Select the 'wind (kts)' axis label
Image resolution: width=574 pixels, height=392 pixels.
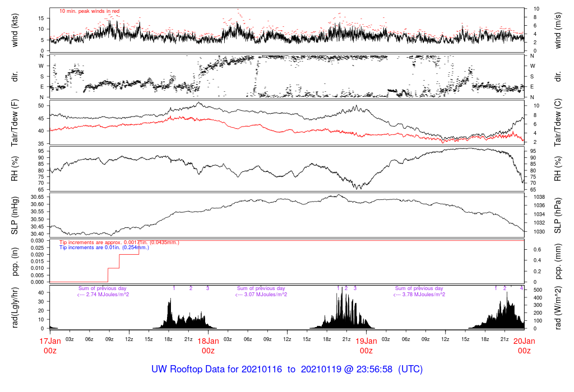pos(15,30)
